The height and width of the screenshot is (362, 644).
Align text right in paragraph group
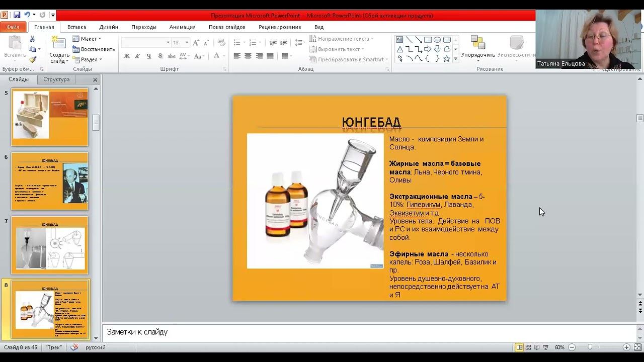tap(259, 56)
